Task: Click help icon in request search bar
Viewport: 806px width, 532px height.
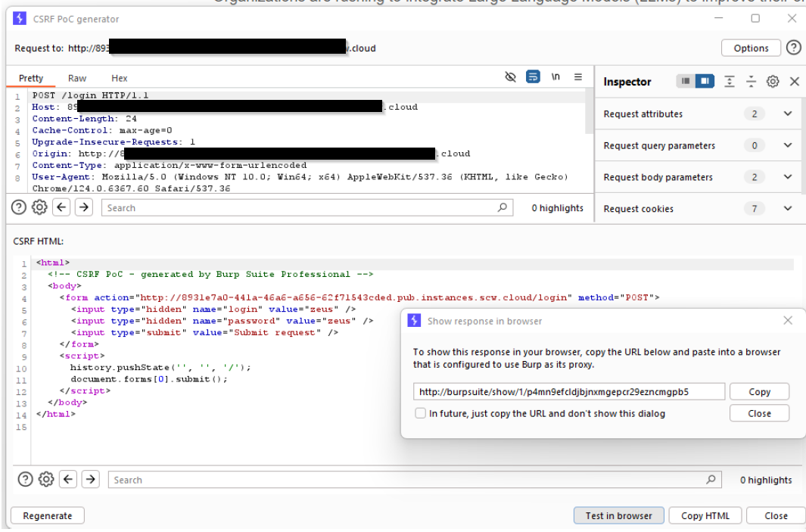Action: pos(18,207)
